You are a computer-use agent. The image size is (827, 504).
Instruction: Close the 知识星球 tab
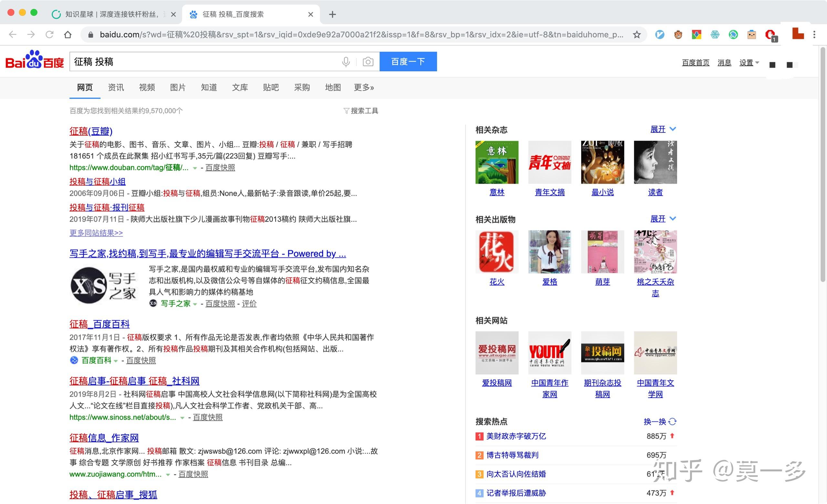click(173, 15)
